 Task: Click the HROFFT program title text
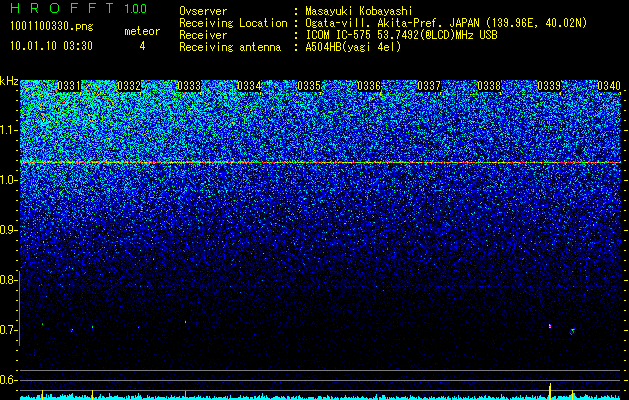(62, 8)
